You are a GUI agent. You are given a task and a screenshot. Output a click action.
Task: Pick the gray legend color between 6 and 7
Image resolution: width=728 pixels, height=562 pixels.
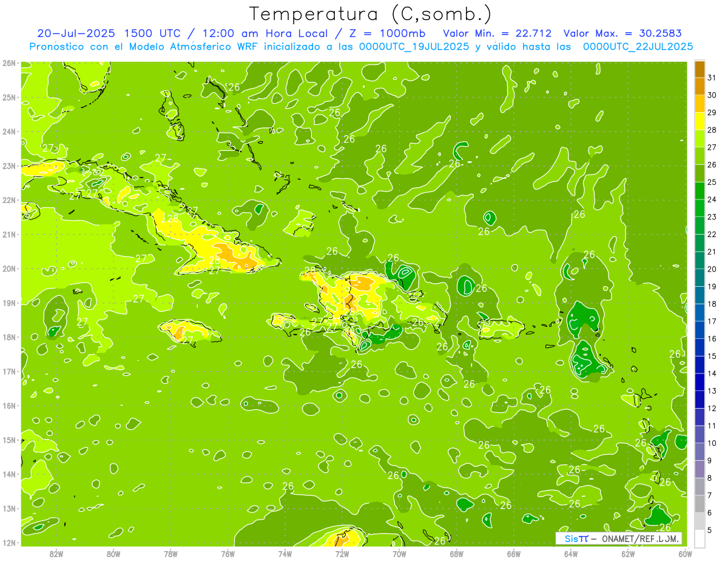click(699, 503)
